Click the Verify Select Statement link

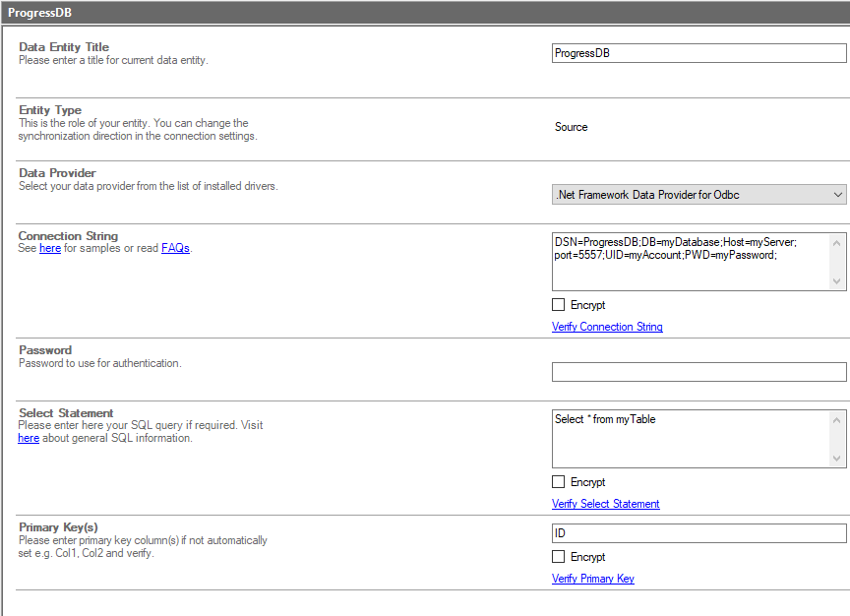coord(605,504)
